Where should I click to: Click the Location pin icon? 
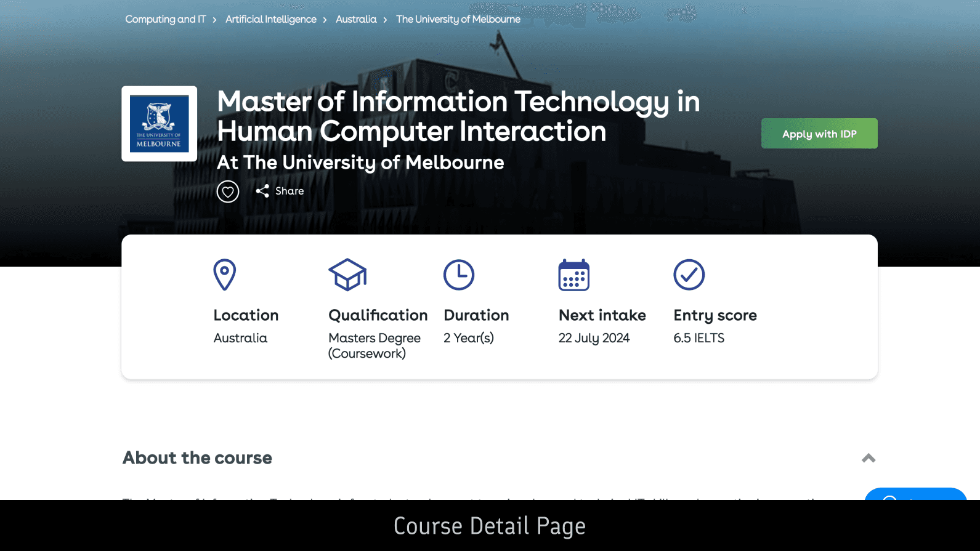coord(225,275)
